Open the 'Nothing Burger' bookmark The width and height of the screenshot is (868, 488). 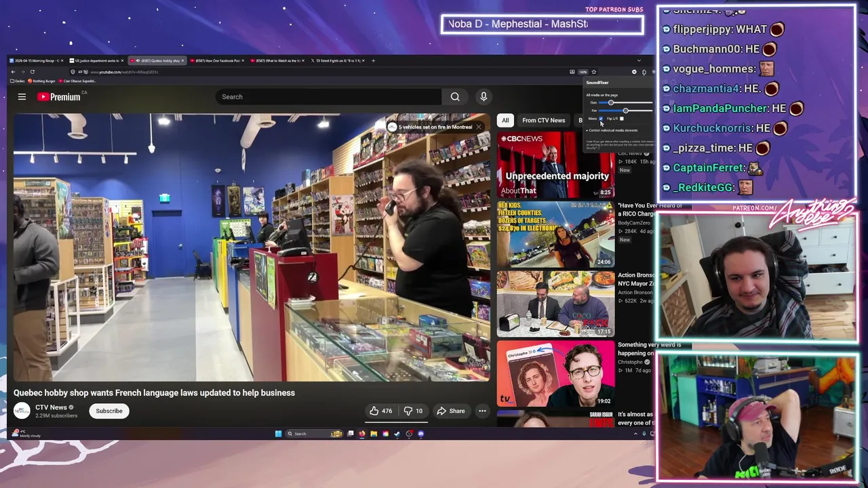(42, 81)
